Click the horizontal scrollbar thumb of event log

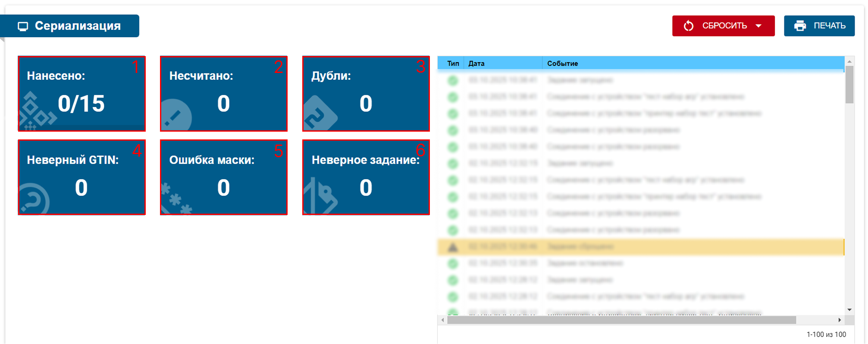pyautogui.click(x=622, y=320)
